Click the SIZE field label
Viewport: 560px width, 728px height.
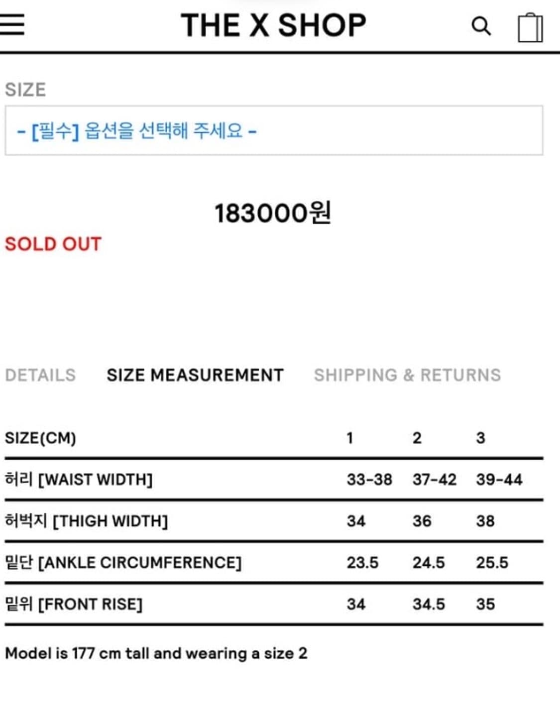pyautogui.click(x=25, y=90)
